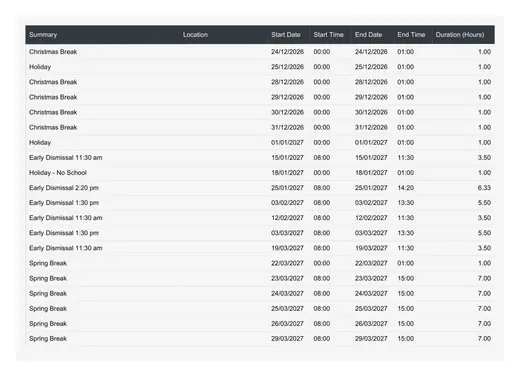Click start date 12/02/2027
Image resolution: width=520 pixels, height=368 pixels.
click(287, 218)
